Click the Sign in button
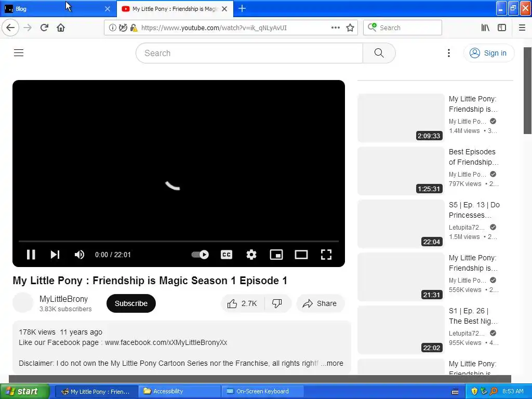Screen dimensions: 532x399 click(489, 53)
